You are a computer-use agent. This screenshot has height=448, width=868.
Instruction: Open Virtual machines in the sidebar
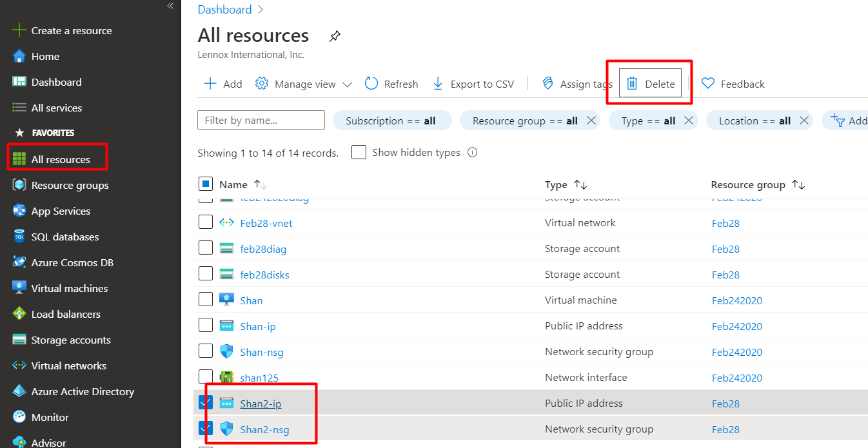[70, 288]
